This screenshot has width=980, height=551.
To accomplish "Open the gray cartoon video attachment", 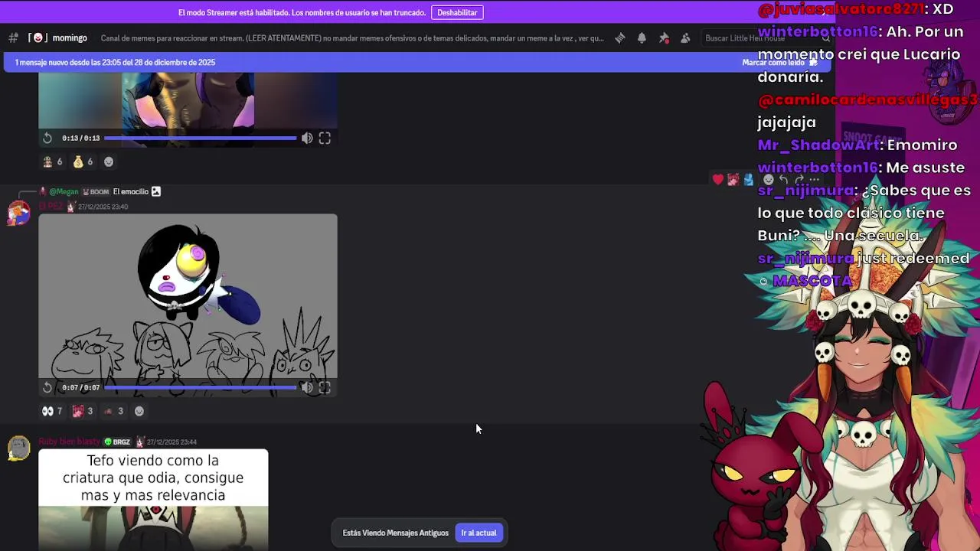I will coord(188,305).
